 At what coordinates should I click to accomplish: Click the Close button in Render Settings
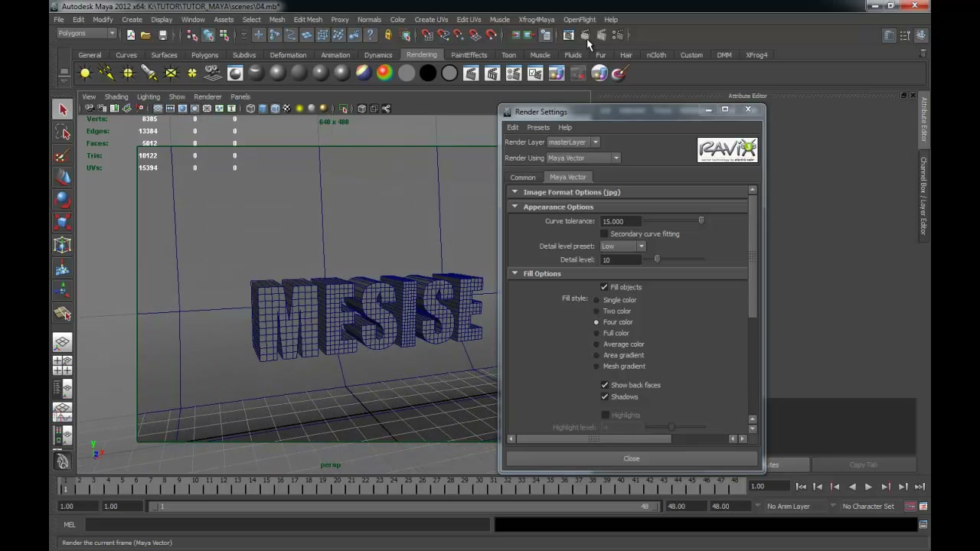click(632, 458)
